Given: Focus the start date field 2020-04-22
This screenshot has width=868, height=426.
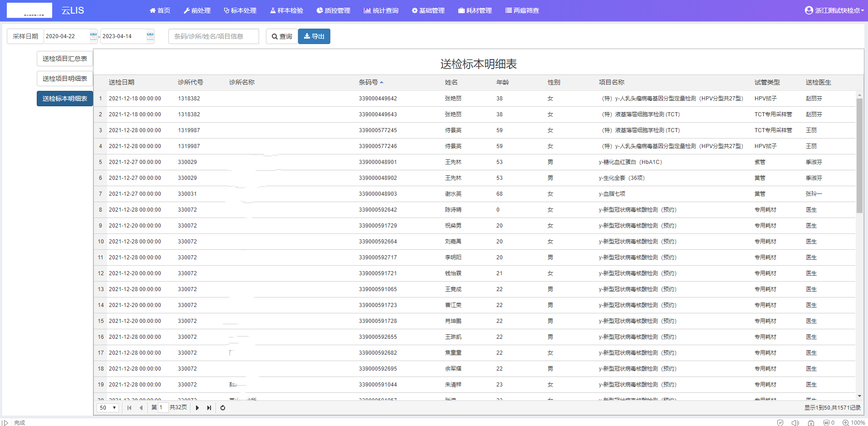Looking at the screenshot, I should click(67, 36).
